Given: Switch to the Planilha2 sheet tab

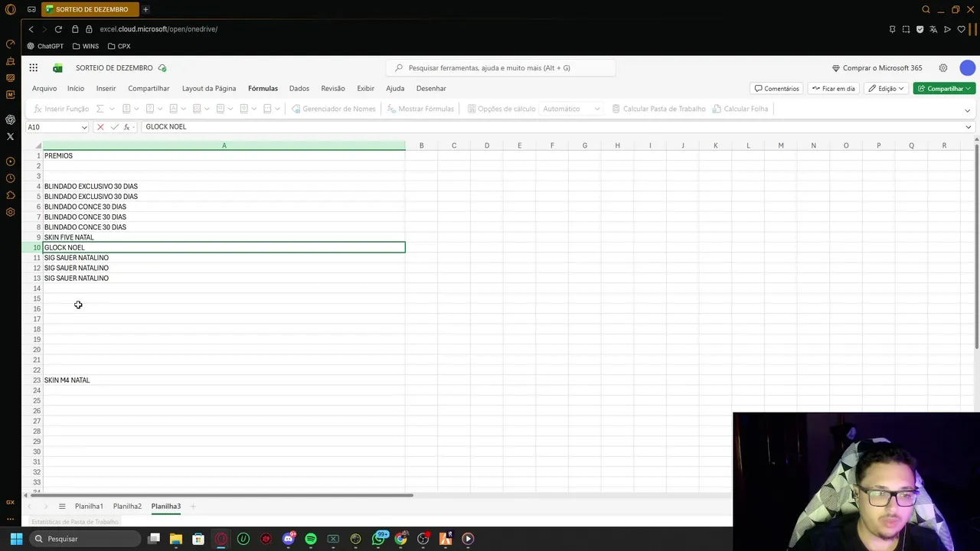Looking at the screenshot, I should (127, 507).
